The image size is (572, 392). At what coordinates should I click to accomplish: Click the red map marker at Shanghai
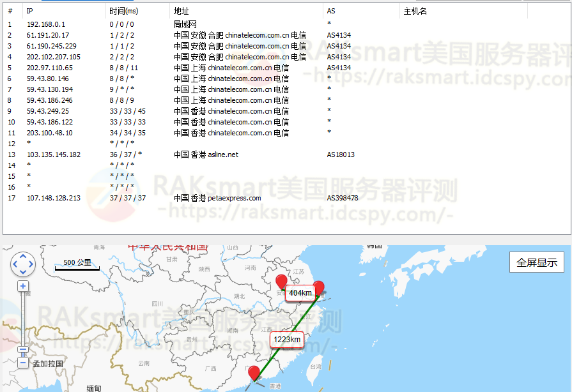[318, 287]
